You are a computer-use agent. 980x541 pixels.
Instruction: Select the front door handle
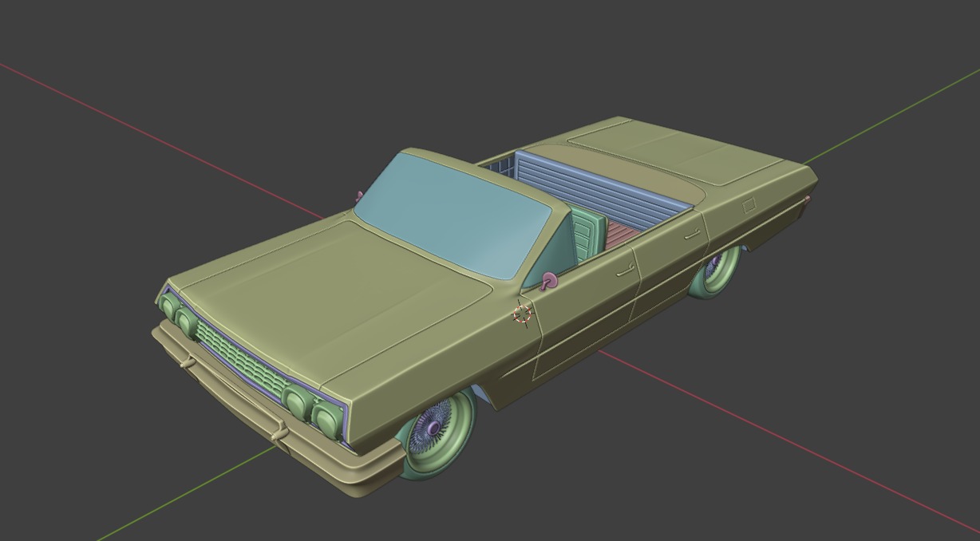[625, 272]
